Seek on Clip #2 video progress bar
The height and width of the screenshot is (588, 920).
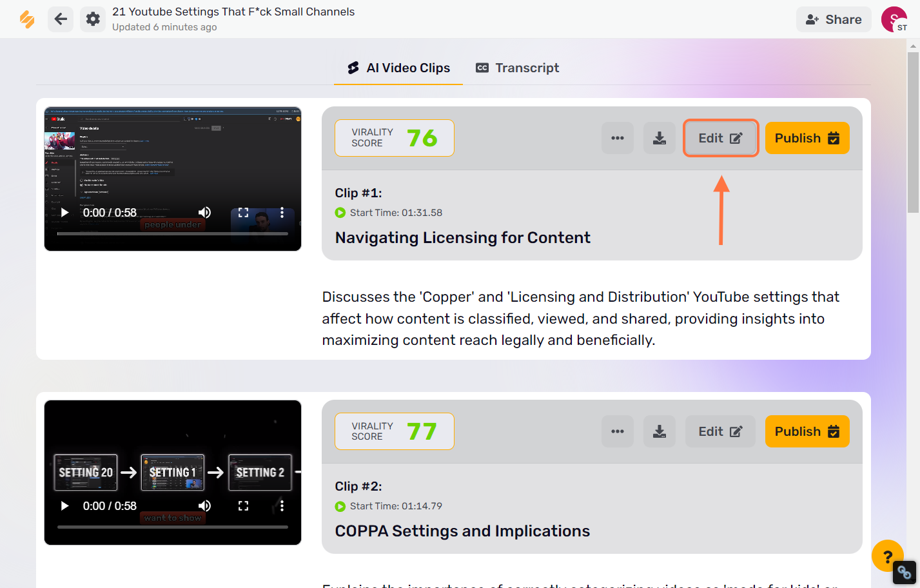pyautogui.click(x=173, y=527)
